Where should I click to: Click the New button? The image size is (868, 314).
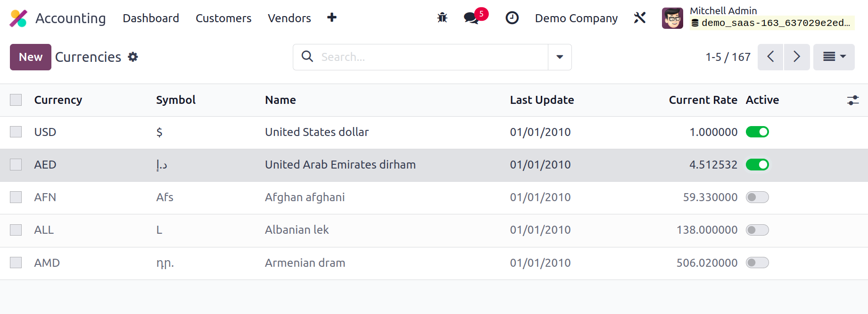31,57
